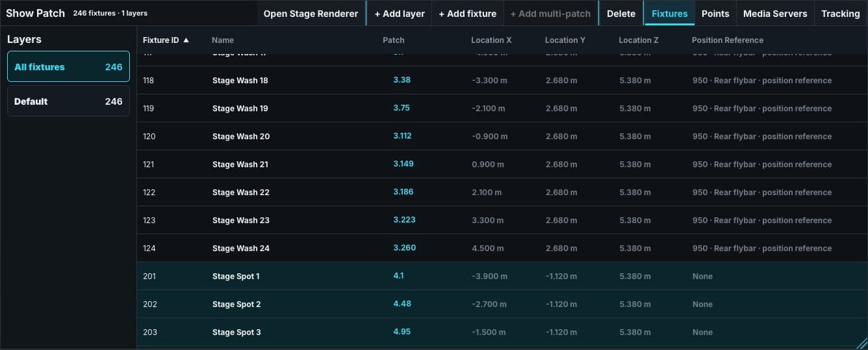
Task: Click Location X value -3.900 m
Action: coord(490,276)
